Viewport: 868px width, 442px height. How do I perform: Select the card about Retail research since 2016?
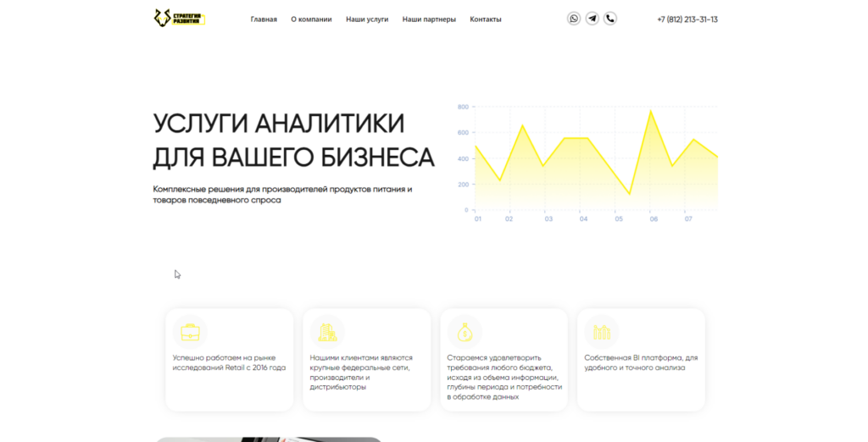(x=229, y=360)
